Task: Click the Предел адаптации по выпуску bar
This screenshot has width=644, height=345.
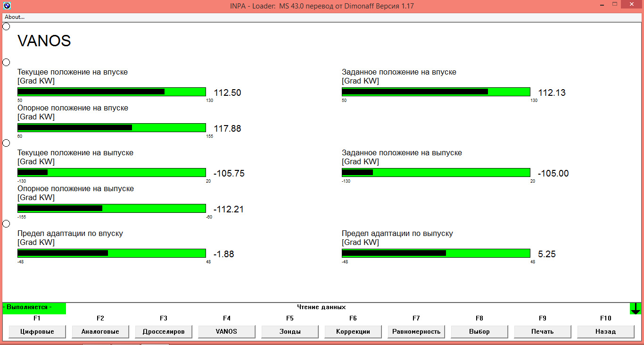Action: pyautogui.click(x=436, y=253)
